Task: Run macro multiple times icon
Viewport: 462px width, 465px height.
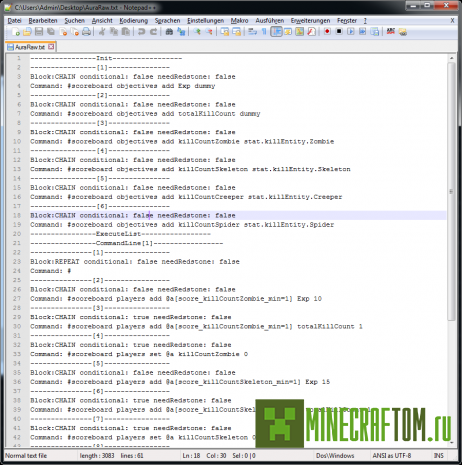Action: pos(363,32)
